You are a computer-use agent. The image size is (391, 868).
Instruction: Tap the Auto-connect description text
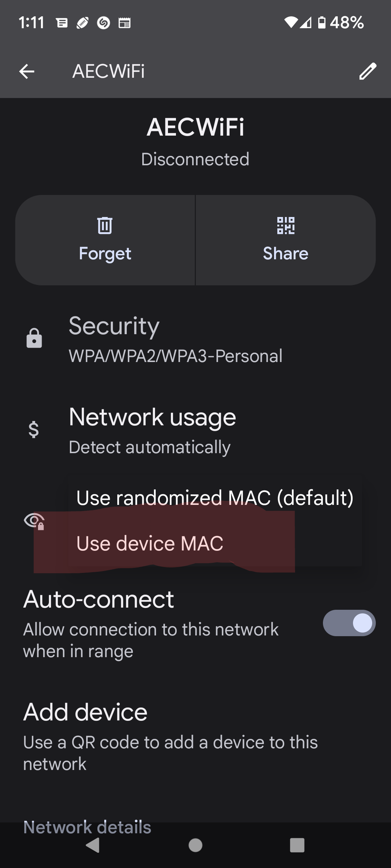click(x=151, y=641)
